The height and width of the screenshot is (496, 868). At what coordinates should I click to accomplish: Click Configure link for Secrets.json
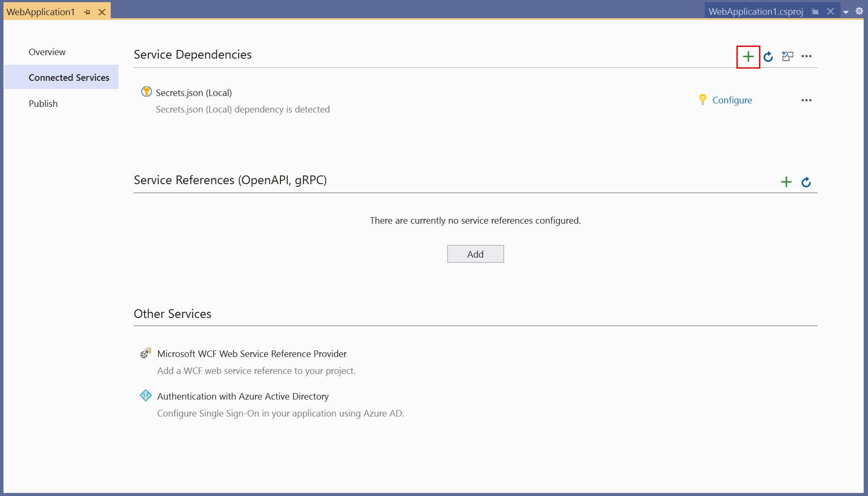pyautogui.click(x=732, y=99)
